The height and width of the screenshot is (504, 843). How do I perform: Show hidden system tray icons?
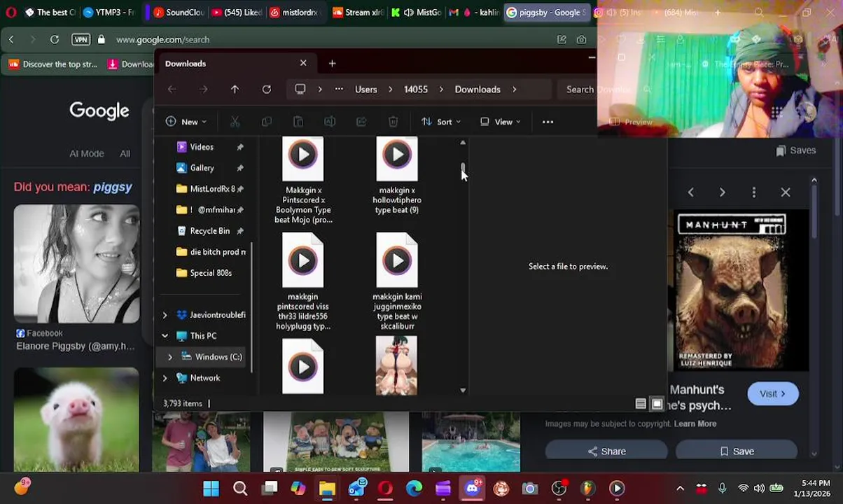[680, 488]
